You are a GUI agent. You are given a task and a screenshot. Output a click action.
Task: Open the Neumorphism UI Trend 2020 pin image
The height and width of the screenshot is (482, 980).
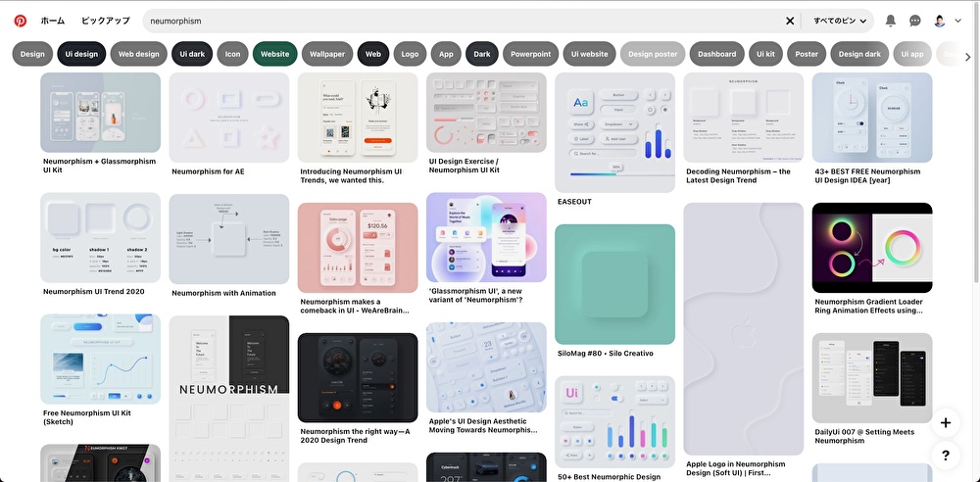[x=101, y=237]
